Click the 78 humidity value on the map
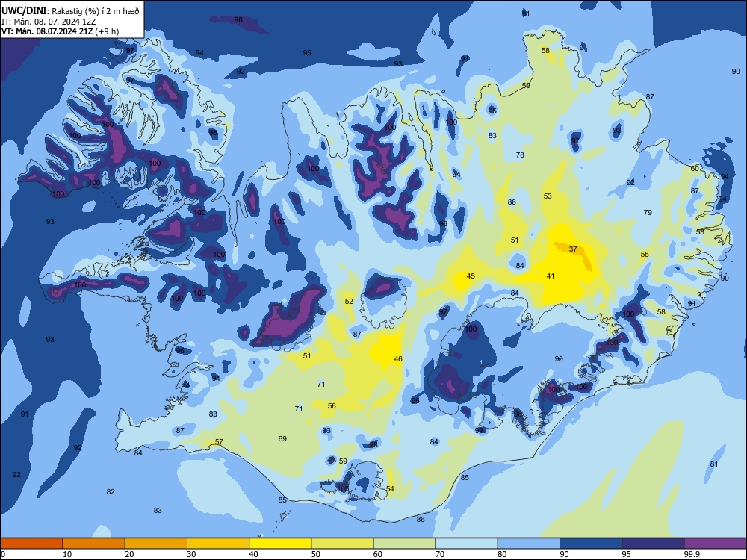The height and width of the screenshot is (560, 747). tap(520, 155)
